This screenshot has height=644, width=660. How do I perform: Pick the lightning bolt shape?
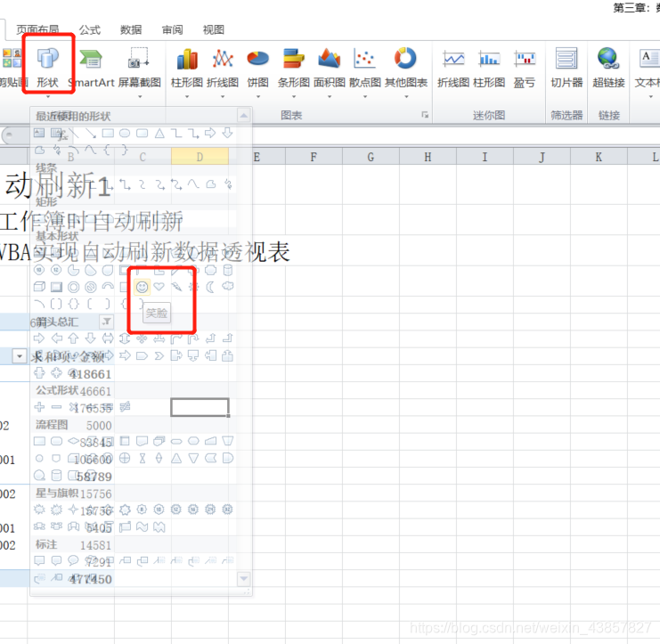pos(176,287)
